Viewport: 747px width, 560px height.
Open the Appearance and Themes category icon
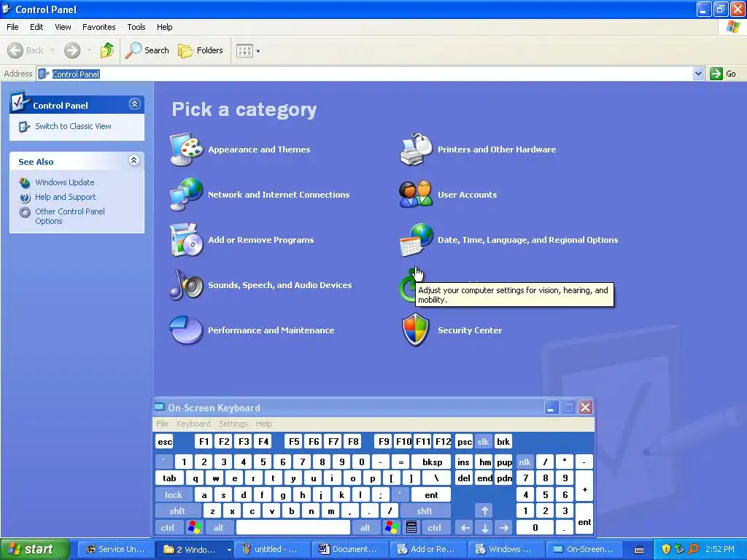click(187, 149)
